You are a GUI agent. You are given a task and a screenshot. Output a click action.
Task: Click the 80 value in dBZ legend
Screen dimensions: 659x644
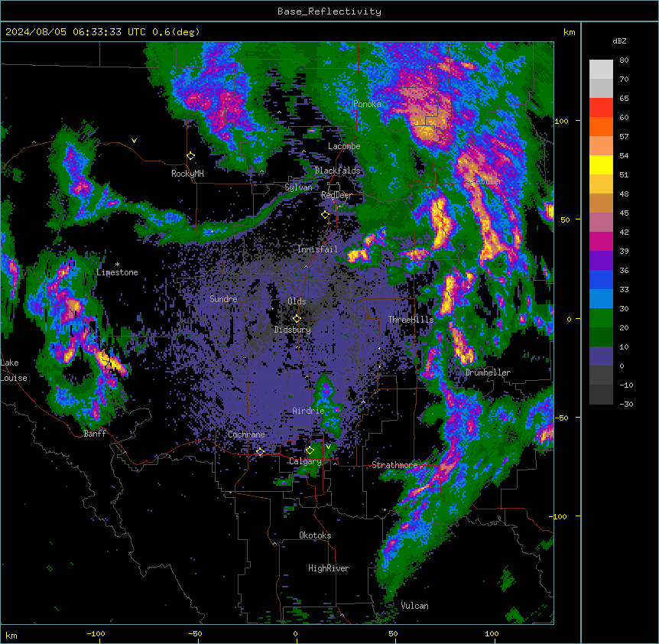624,60
